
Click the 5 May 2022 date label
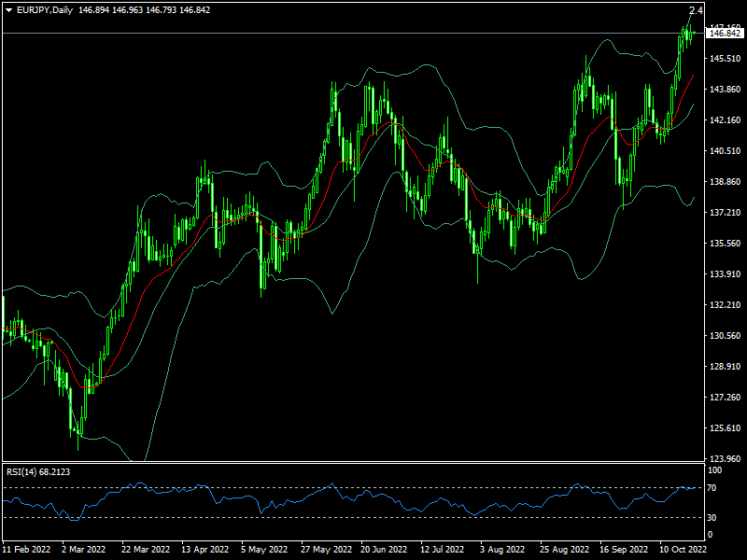click(264, 550)
